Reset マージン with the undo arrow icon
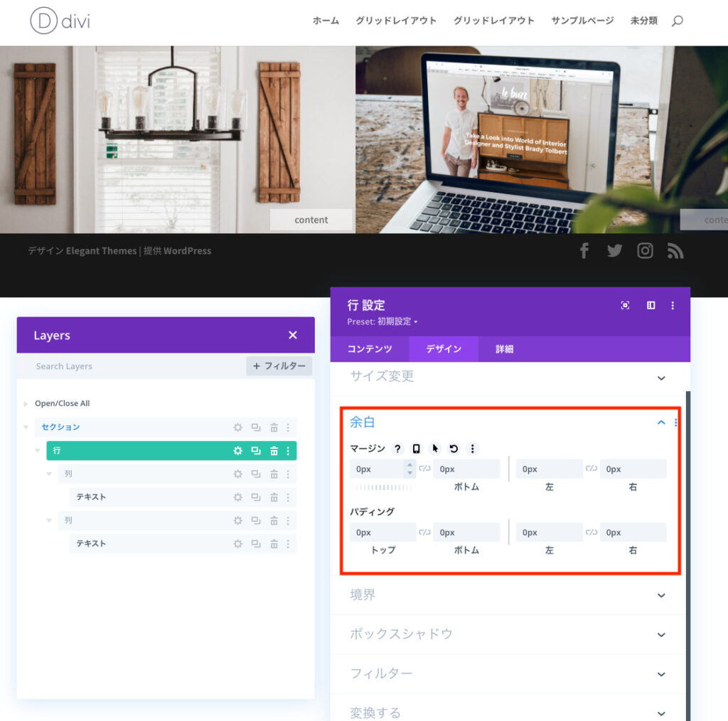The image size is (728, 721). 454,449
